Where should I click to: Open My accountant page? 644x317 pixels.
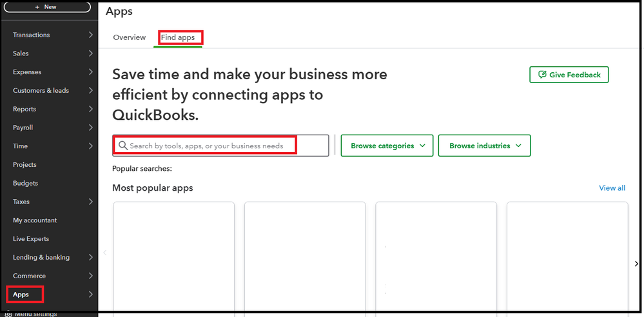point(35,220)
